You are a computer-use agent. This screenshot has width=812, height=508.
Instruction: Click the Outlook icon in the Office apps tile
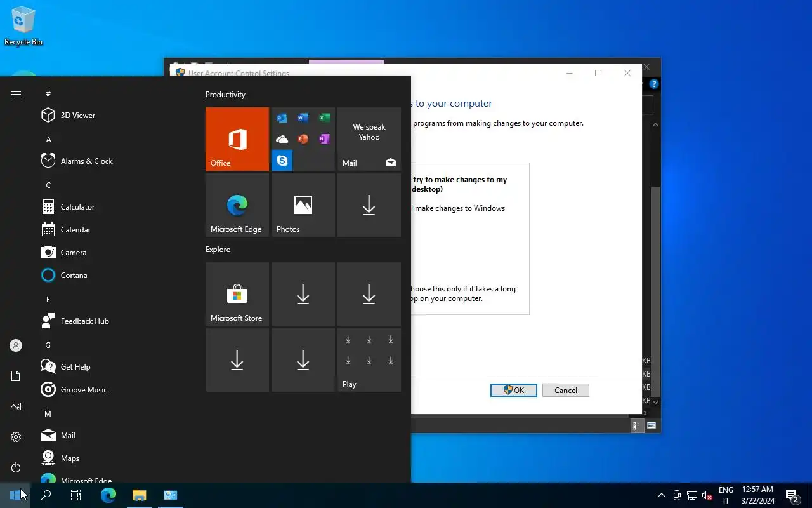tap(282, 118)
